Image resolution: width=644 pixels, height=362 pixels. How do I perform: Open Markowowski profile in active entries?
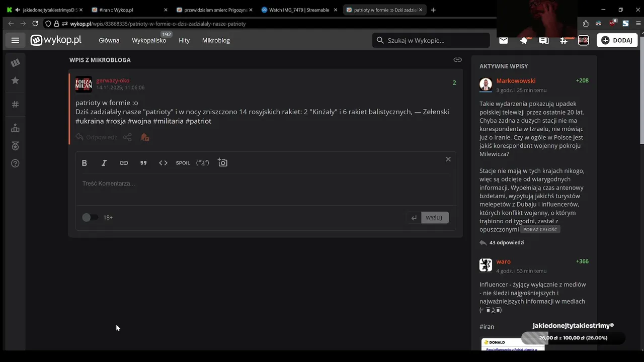[x=516, y=80]
